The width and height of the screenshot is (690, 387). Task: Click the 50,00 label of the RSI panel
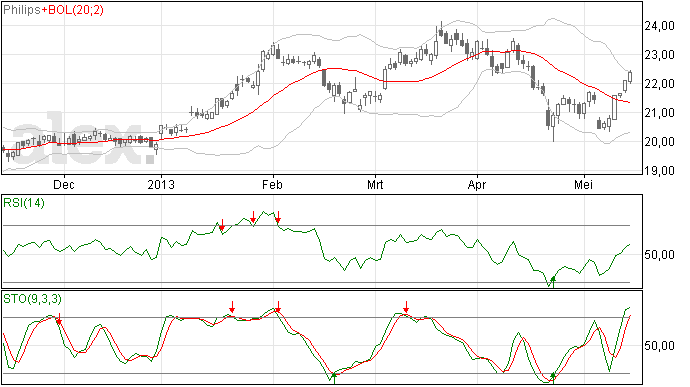[659, 254]
